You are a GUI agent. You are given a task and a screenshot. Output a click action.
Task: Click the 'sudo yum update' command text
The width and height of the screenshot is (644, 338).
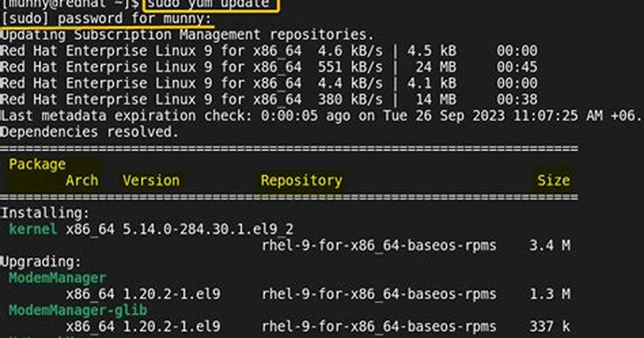(x=208, y=3)
